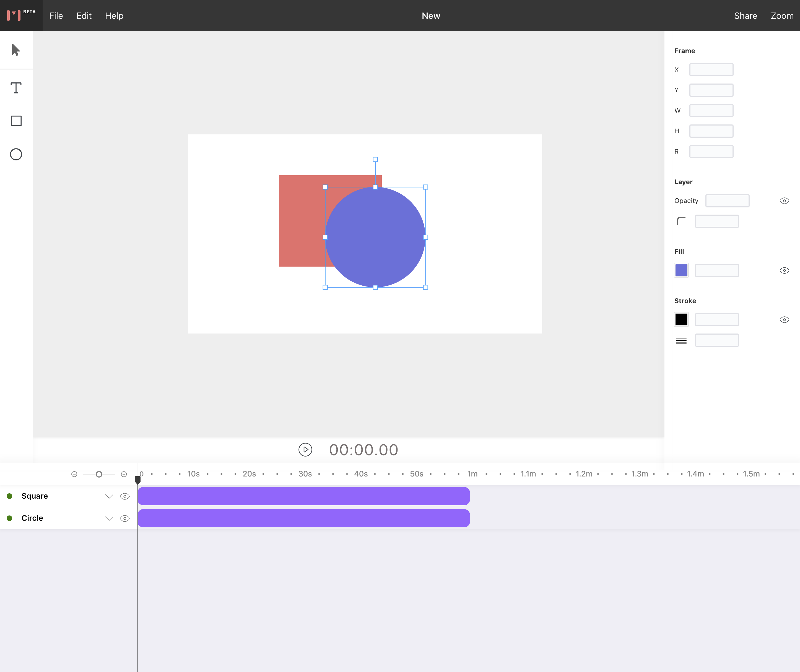Click the app logo in top-left
This screenshot has width=800, height=672.
21,15
